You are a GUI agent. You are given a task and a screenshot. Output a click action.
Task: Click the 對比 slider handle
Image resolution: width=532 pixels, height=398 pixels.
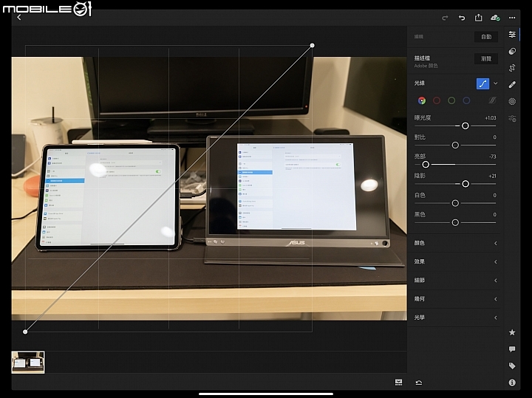455,145
